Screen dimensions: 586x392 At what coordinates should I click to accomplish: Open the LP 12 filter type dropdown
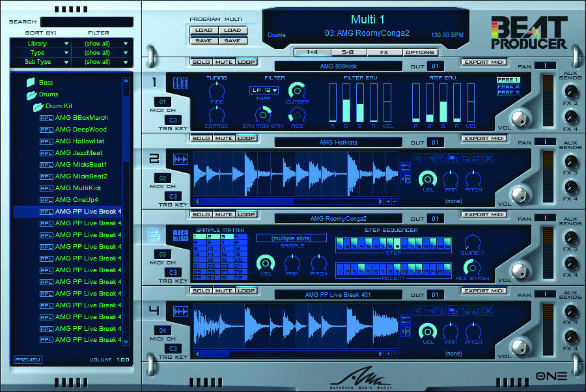[264, 90]
